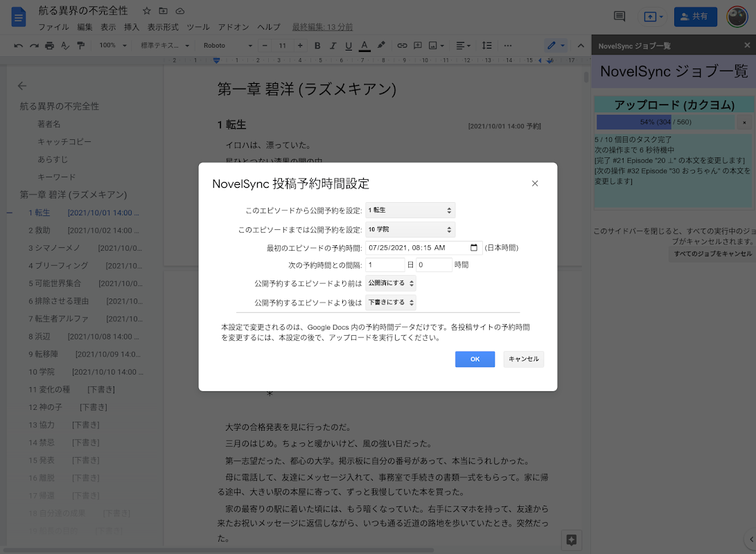Screen dimensions: 756x554
Task: Open the 下書きにする dropdown
Action: pyautogui.click(x=391, y=303)
